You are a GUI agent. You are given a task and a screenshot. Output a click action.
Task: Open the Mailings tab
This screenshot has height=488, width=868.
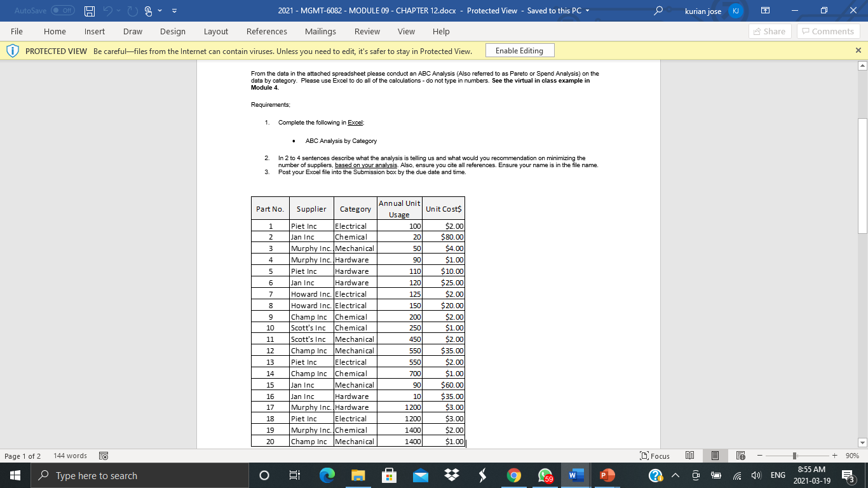pyautogui.click(x=320, y=31)
